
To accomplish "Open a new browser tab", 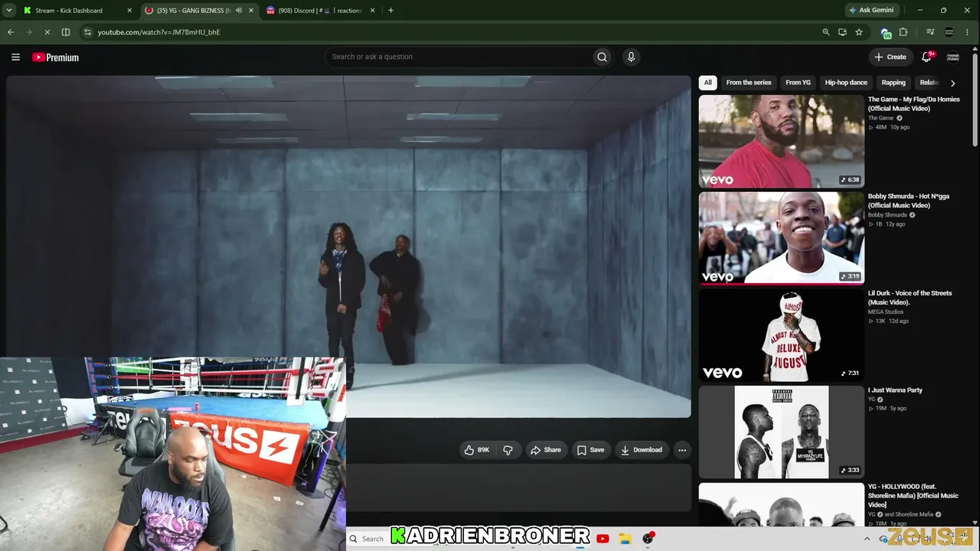I will click(x=390, y=11).
